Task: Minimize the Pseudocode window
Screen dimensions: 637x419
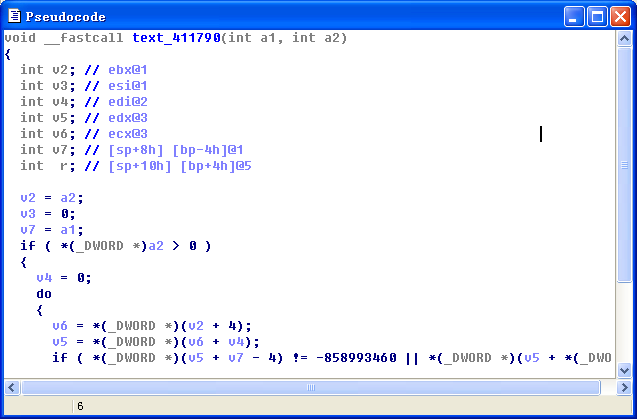Action: tap(574, 17)
